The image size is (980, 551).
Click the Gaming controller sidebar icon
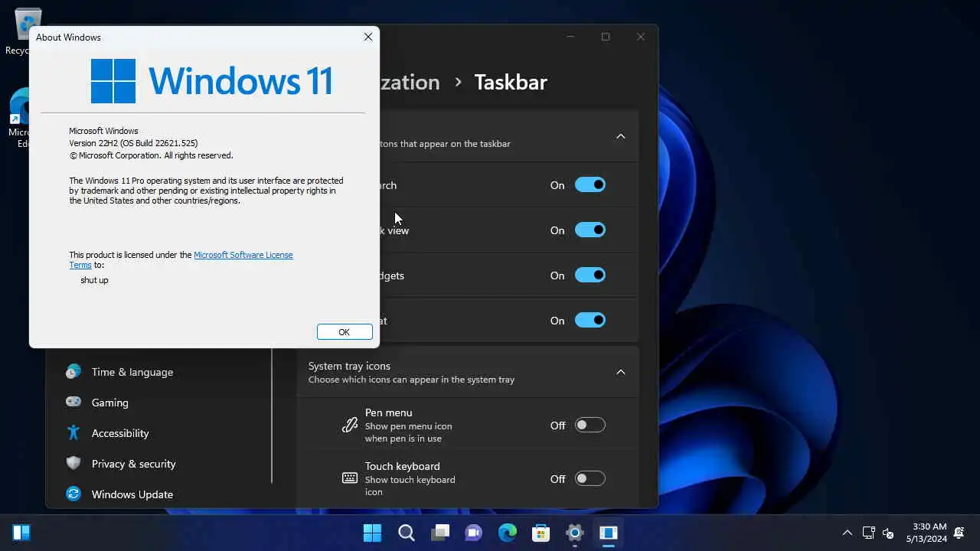click(73, 403)
